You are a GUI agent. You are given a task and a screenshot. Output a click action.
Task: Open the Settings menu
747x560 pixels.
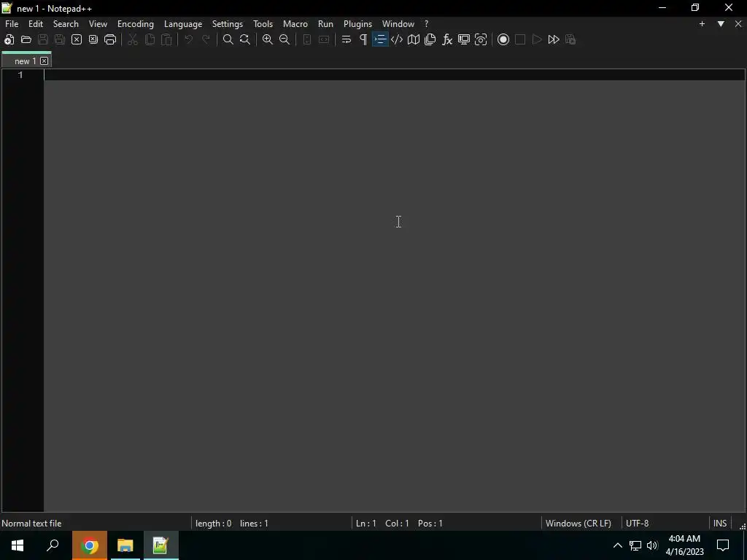[228, 24]
